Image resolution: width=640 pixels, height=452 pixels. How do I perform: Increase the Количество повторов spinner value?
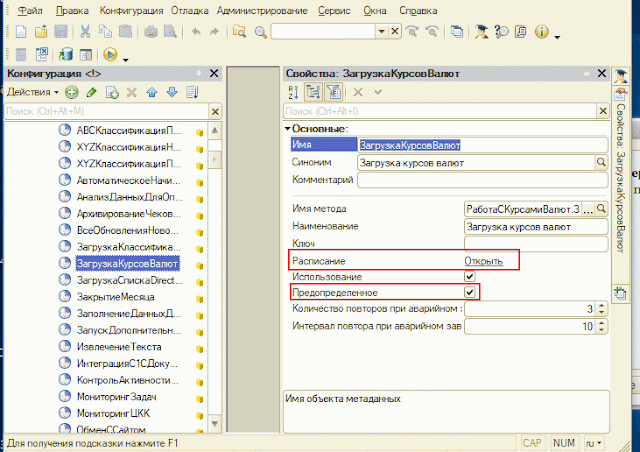602,305
